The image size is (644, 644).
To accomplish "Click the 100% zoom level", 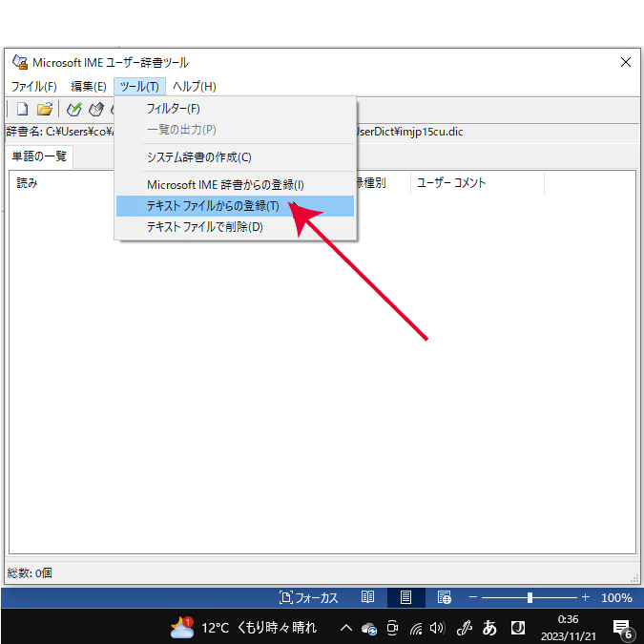I will [x=616, y=597].
